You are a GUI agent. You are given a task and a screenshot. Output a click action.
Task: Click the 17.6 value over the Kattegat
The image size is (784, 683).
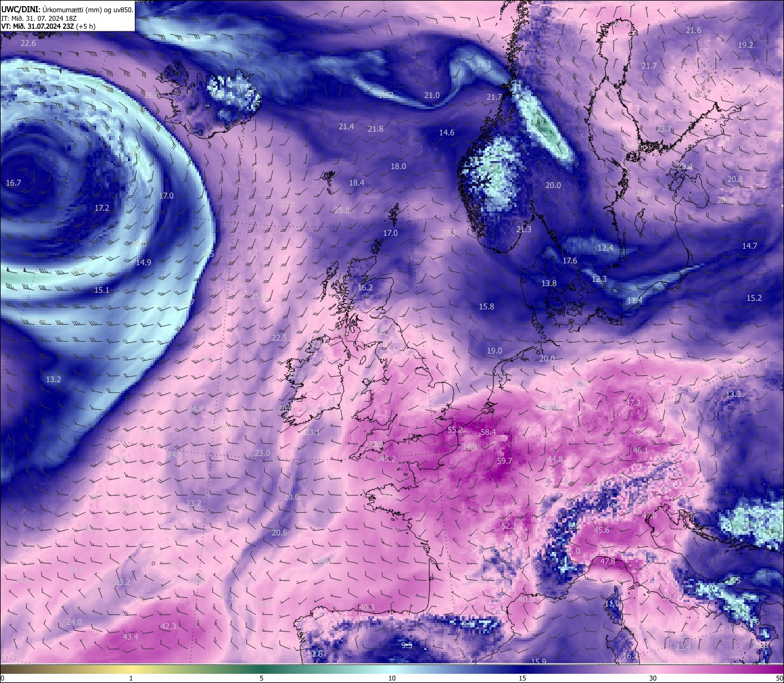[x=570, y=261]
